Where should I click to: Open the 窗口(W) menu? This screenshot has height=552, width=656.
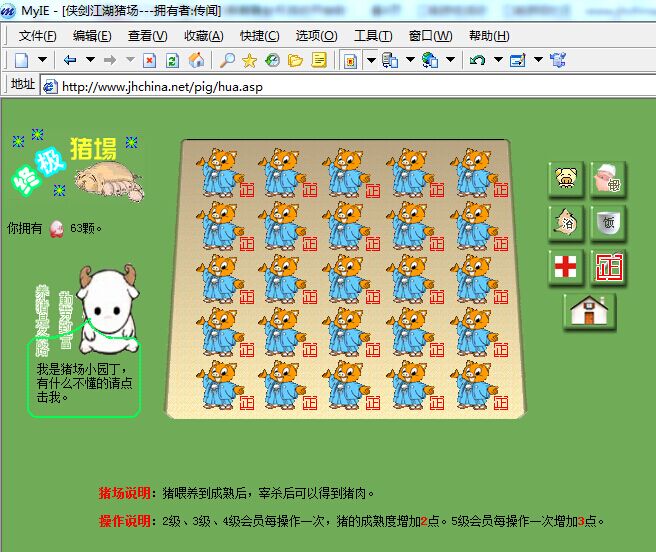point(430,36)
